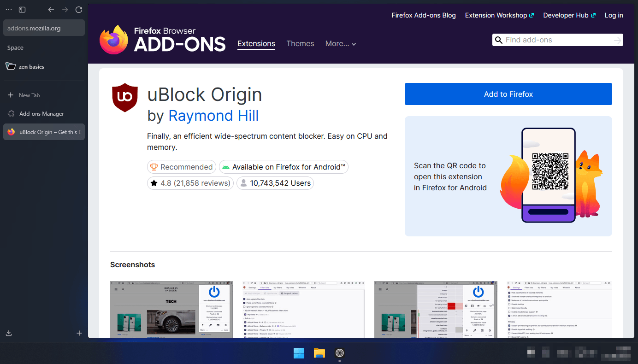The image size is (638, 364).
Task: Click the Space label in the sidebar
Action: (15, 47)
